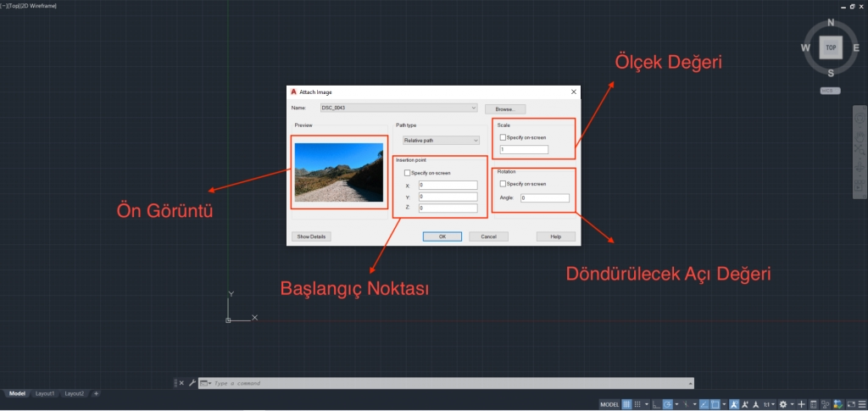Click the Full Navigation Wheel icon
The width and height of the screenshot is (868, 411).
click(860, 117)
